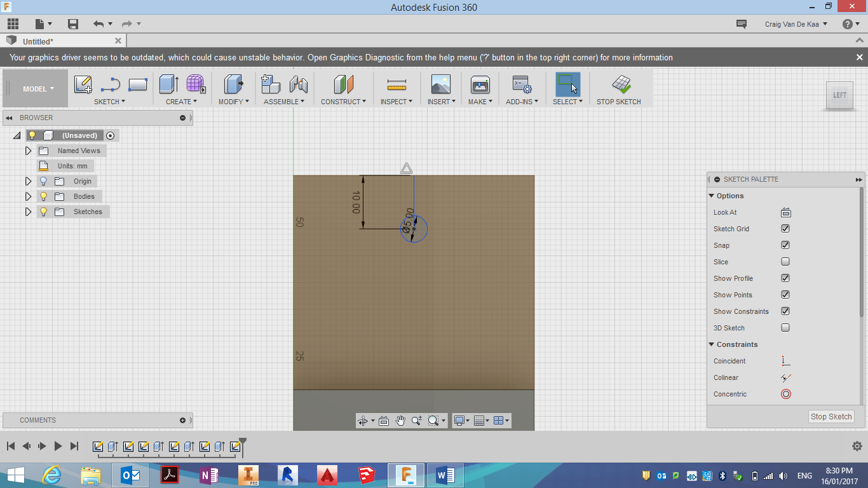Open Microsoft Word in taskbar
Image resolution: width=868 pixels, height=488 pixels.
click(x=445, y=475)
